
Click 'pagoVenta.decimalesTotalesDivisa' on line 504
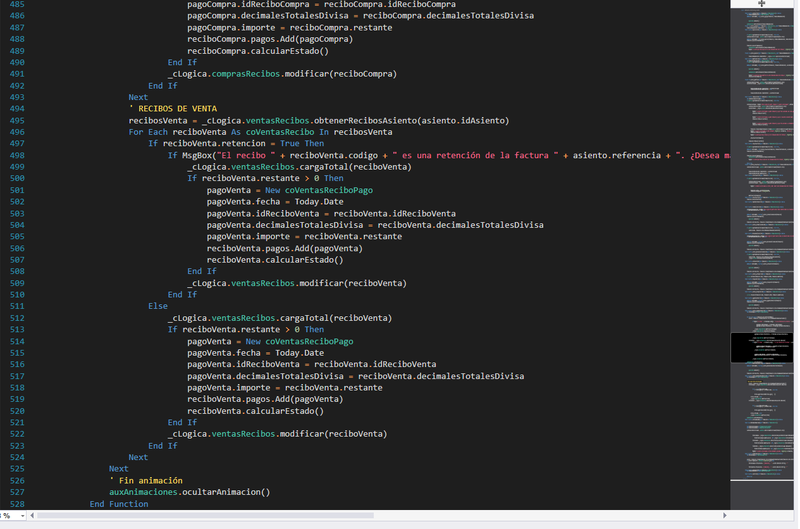click(285, 225)
